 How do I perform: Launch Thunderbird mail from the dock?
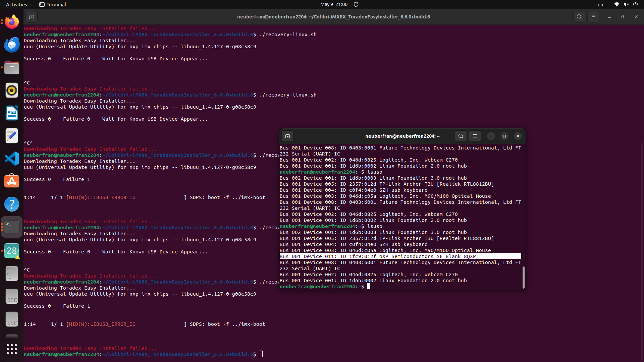click(12, 45)
